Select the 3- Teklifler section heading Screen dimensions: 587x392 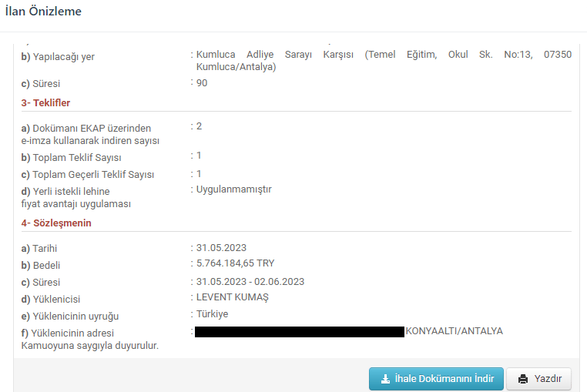(x=46, y=102)
